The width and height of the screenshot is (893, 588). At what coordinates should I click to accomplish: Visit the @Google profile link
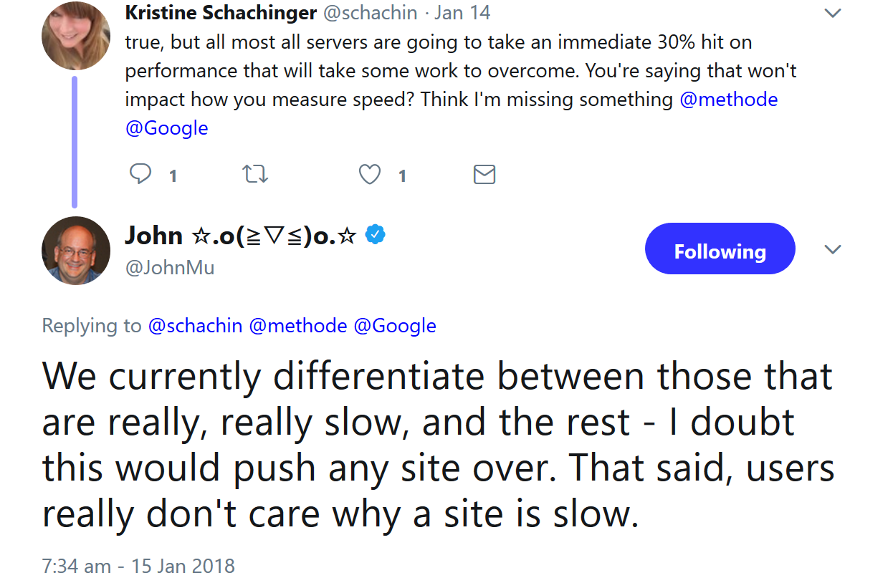[166, 127]
